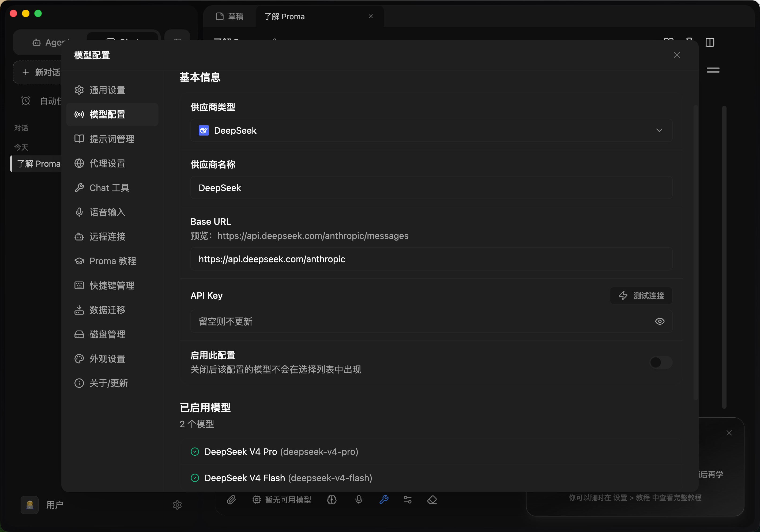760x532 pixels.
Task: Edit the Base URL input field
Action: point(431,259)
